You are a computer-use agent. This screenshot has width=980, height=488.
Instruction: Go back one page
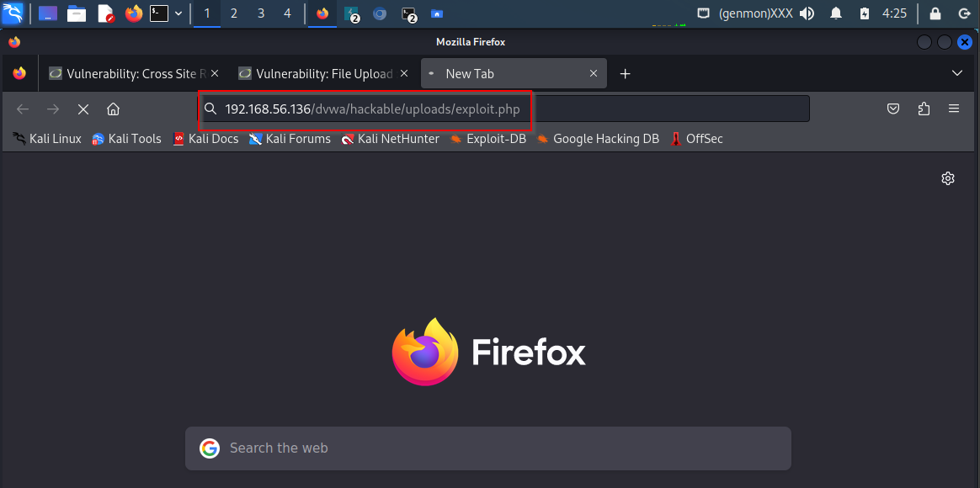click(x=23, y=109)
